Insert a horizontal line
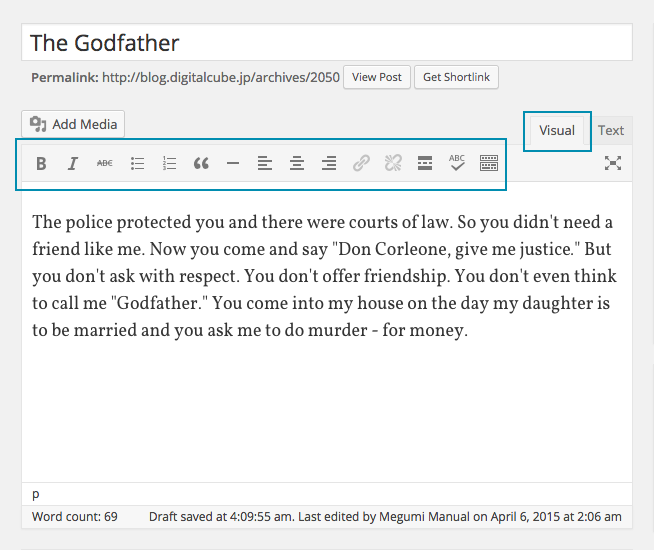Image resolution: width=654 pixels, height=550 pixels. (233, 164)
